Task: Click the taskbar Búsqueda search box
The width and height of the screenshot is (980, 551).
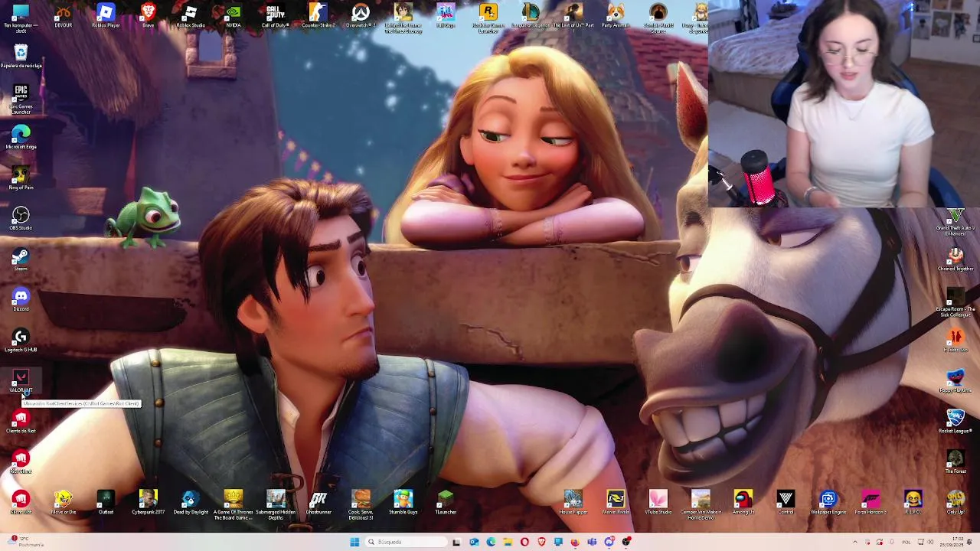Action: coord(404,542)
